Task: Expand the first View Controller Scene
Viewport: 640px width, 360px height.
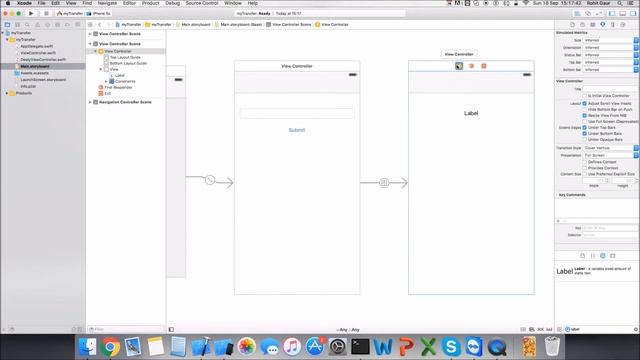Action: tap(90, 34)
